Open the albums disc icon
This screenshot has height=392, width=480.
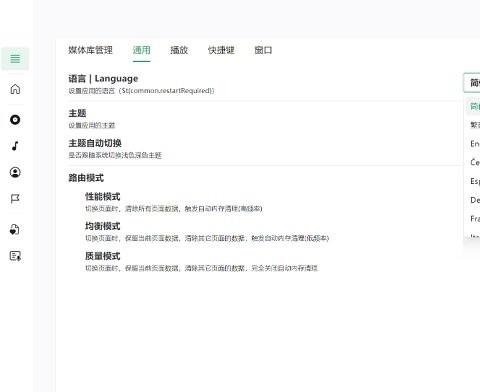click(x=15, y=119)
